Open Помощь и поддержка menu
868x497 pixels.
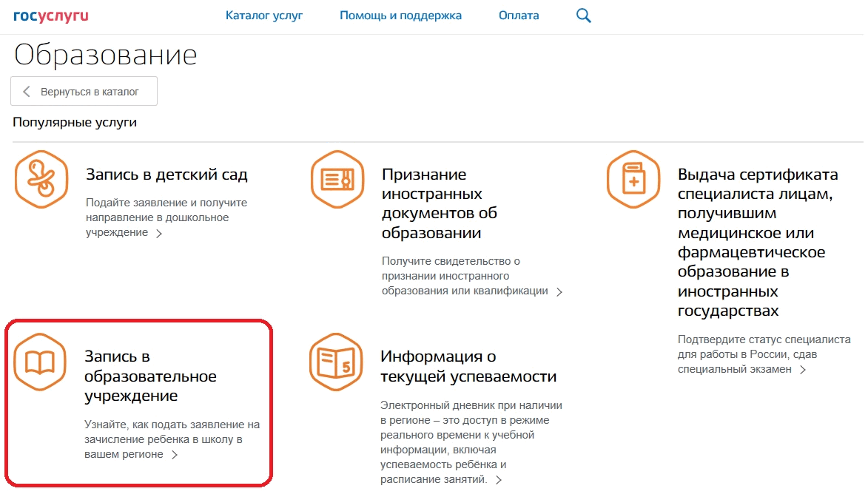coord(400,16)
